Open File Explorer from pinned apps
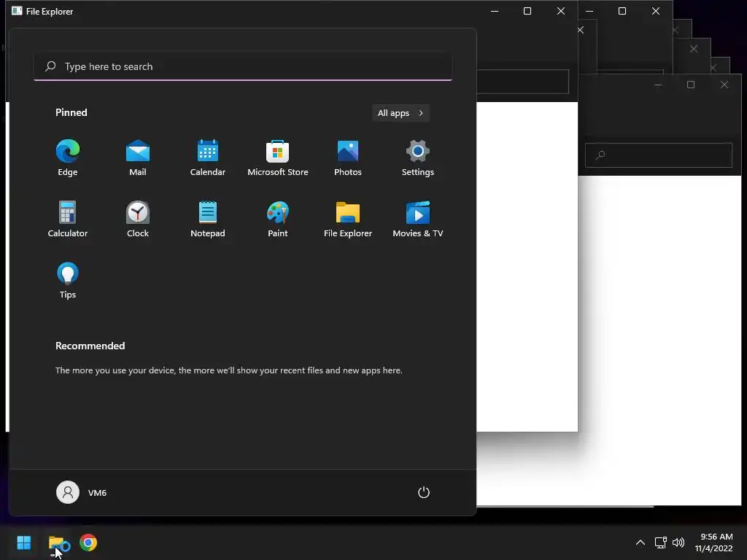This screenshot has height=560, width=747. (348, 219)
